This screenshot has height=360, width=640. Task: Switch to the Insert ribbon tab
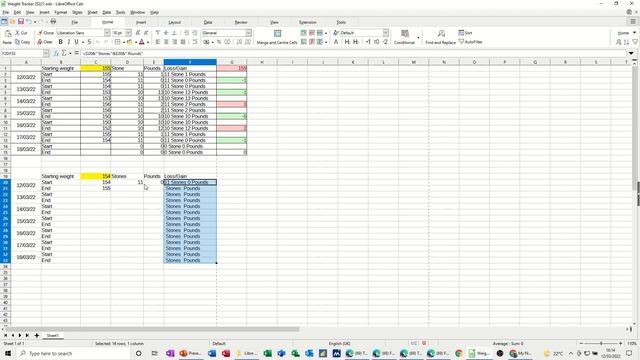click(x=141, y=22)
